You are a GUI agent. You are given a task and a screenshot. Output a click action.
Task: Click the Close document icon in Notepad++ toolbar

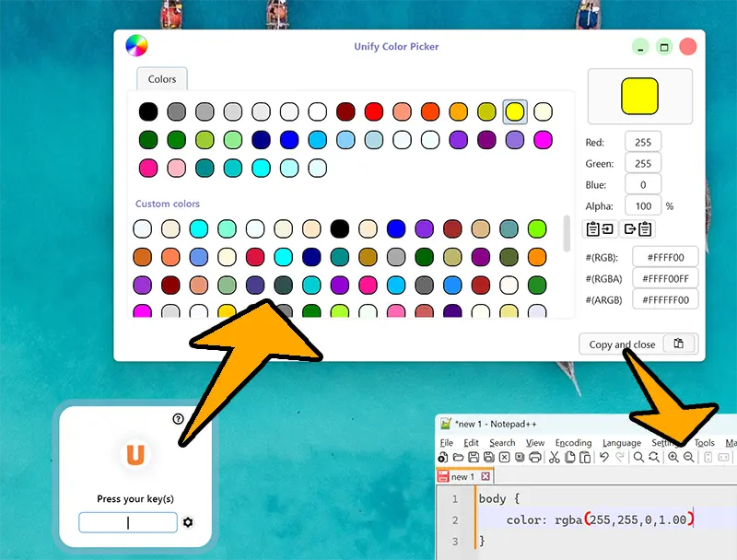[x=504, y=457]
